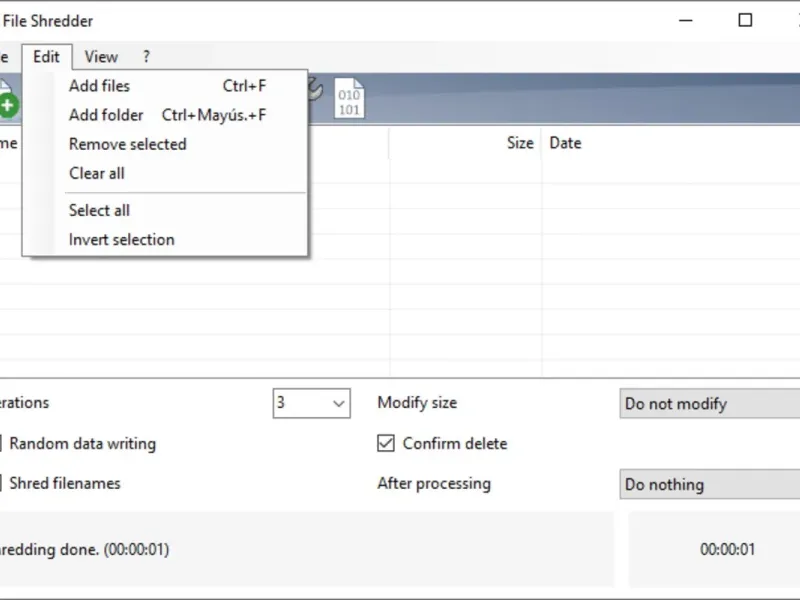Image resolution: width=800 pixels, height=600 pixels.
Task: Click the green plus add file icon
Action: pos(8,103)
